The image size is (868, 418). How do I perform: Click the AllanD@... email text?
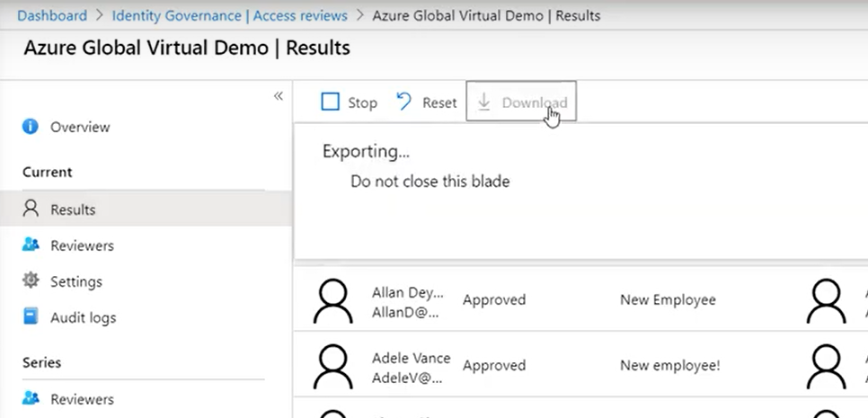[405, 313]
